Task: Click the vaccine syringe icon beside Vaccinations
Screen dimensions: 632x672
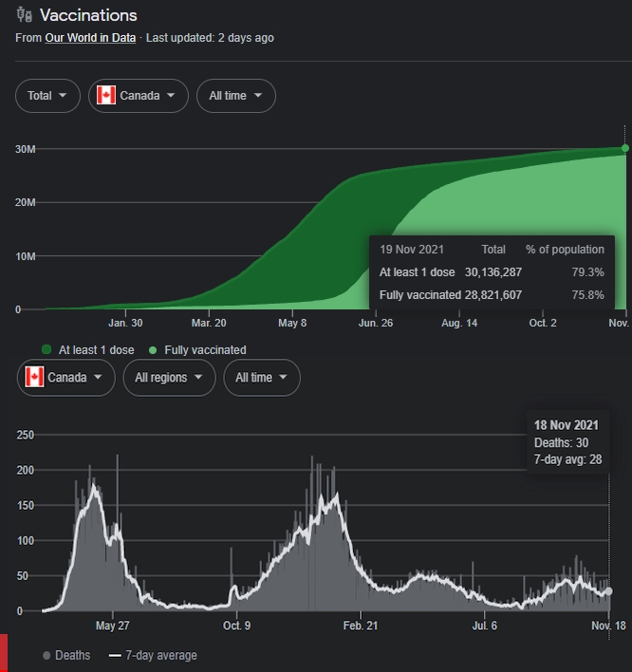Action: (25, 15)
